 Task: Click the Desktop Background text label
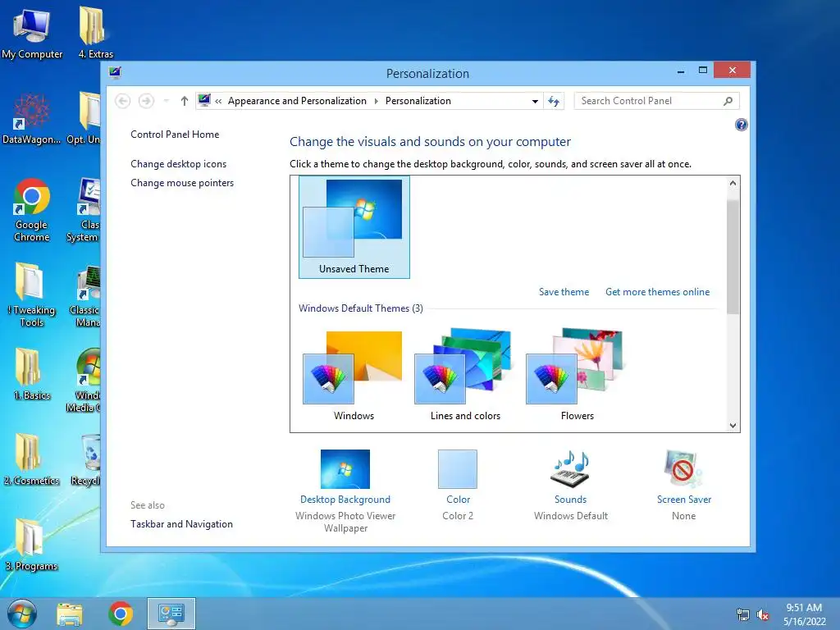coord(345,500)
